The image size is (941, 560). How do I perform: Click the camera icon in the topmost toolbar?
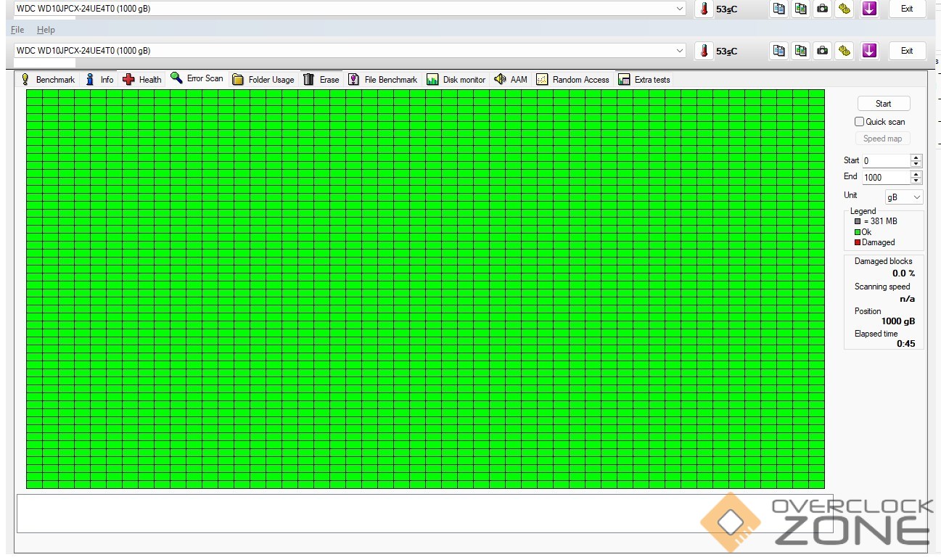tap(822, 9)
